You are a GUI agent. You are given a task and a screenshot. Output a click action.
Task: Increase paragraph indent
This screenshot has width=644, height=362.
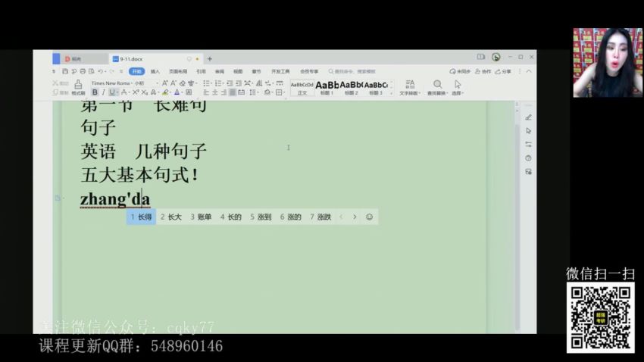238,83
